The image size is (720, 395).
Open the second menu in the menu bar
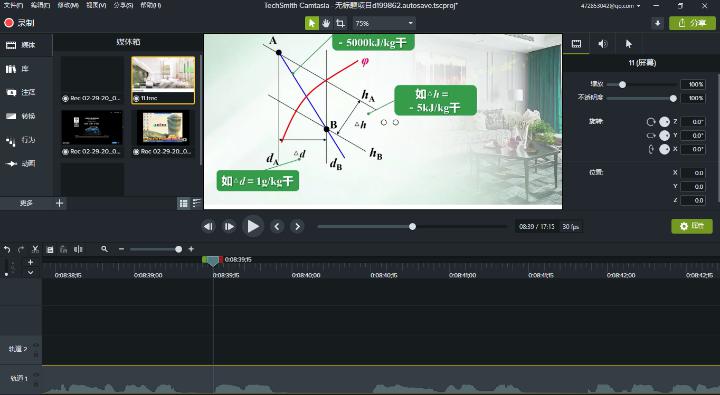(x=40, y=6)
